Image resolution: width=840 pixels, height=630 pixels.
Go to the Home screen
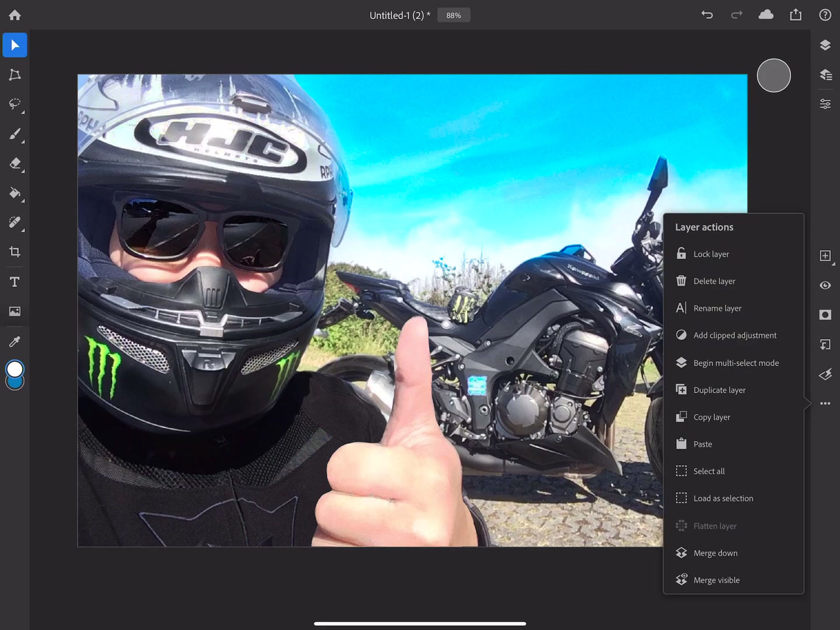[15, 15]
